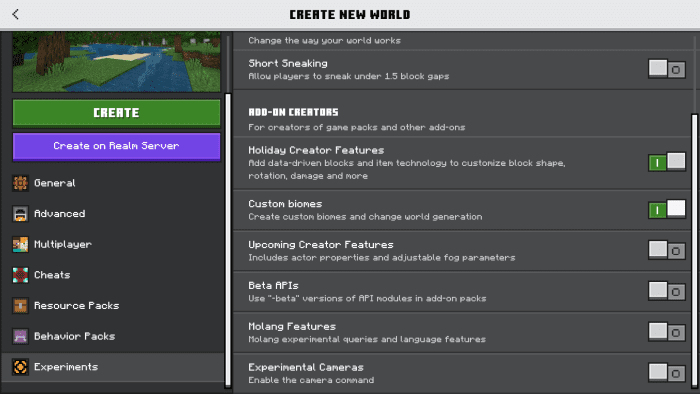Select the Behavior Packs icon

tap(20, 336)
